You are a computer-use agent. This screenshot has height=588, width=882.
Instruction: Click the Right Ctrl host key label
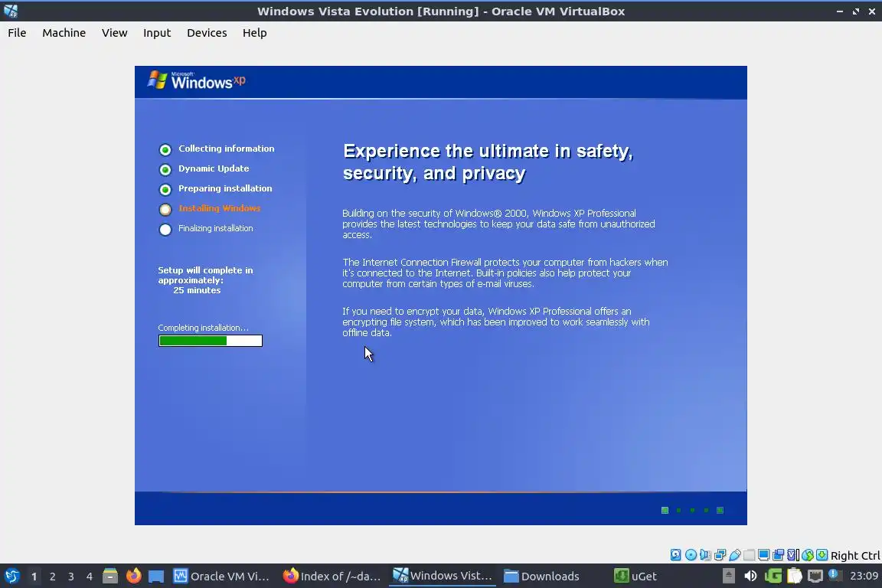click(855, 556)
